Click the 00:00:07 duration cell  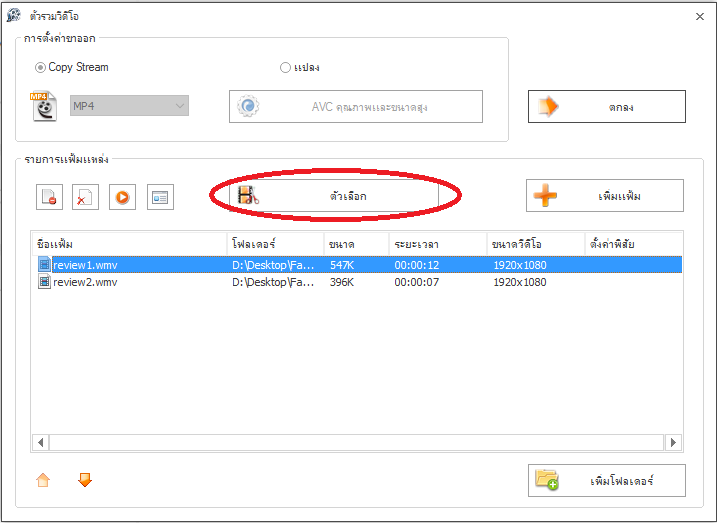tap(417, 282)
